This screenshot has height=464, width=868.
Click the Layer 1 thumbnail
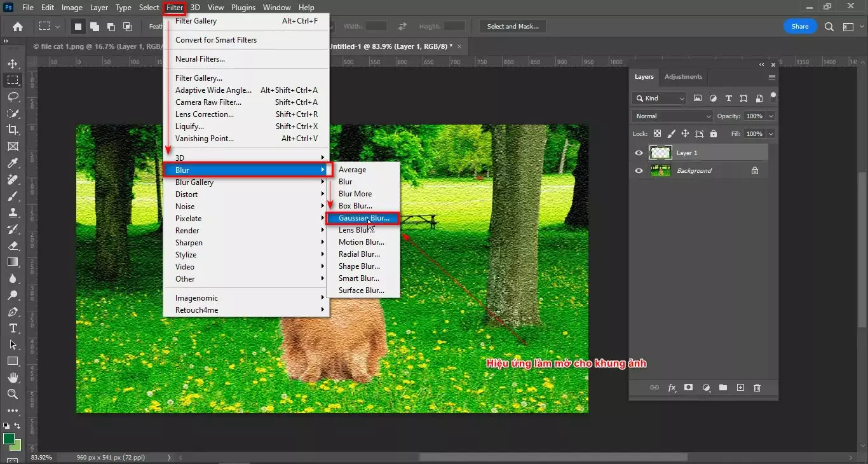660,153
